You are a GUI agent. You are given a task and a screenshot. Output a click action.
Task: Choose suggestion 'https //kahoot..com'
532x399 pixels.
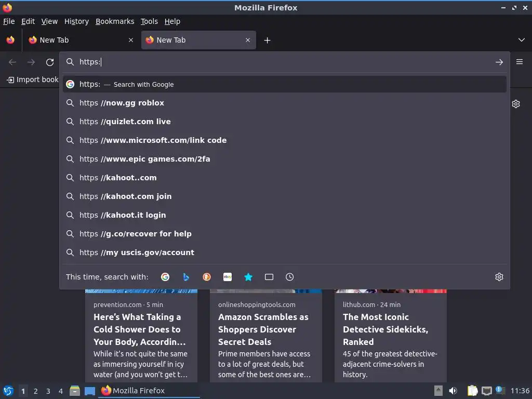tap(285, 178)
